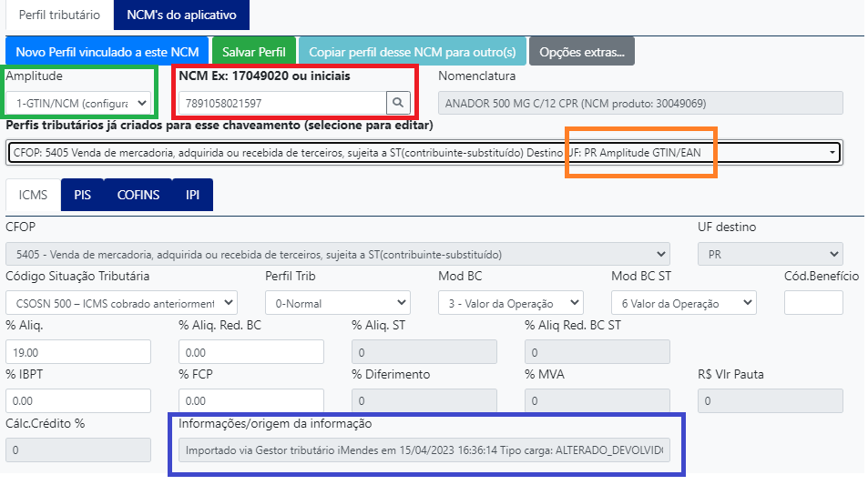Expand the Perfis tributários já criados dropdown
Viewport: 868px width, 485px height.
point(424,153)
